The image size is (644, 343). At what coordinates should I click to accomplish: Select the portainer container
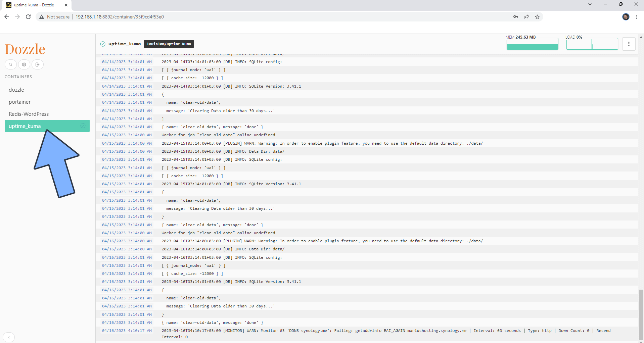pos(47,102)
